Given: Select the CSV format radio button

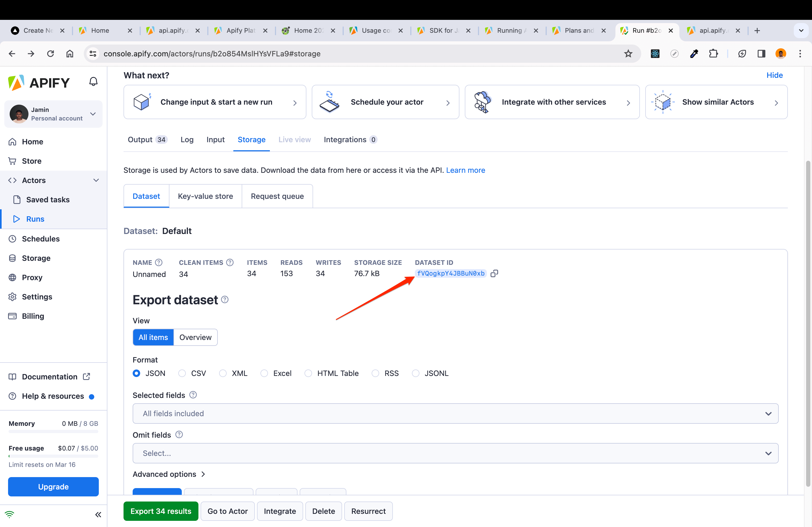Looking at the screenshot, I should 182,373.
